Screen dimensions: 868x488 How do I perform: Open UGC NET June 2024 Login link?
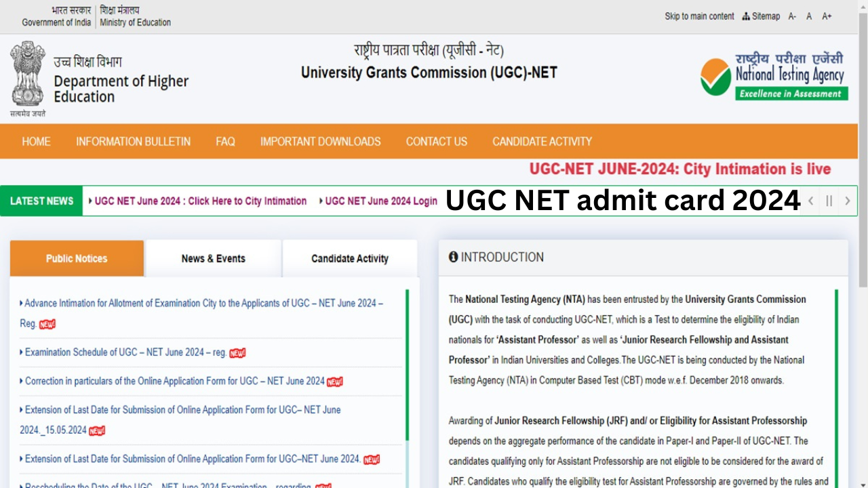click(x=381, y=201)
